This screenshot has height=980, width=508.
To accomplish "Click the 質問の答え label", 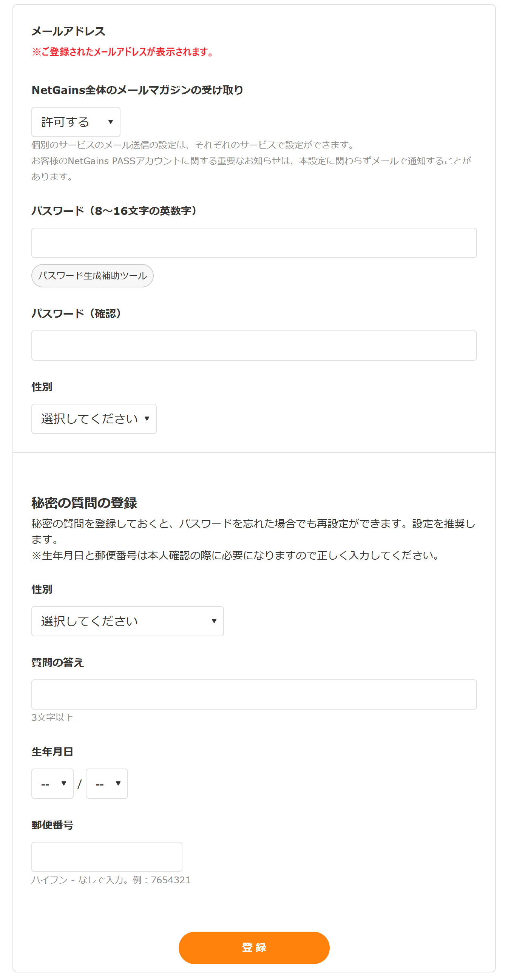I will tap(57, 662).
